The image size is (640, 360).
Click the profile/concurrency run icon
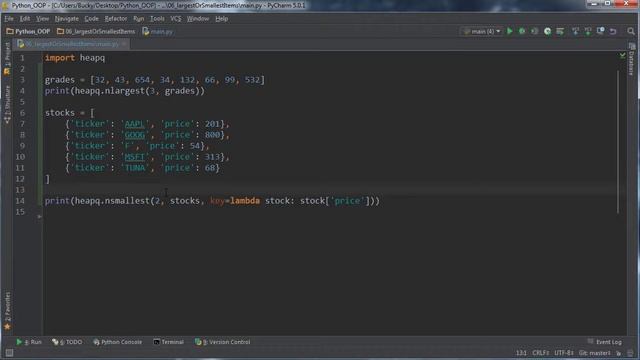(547, 31)
